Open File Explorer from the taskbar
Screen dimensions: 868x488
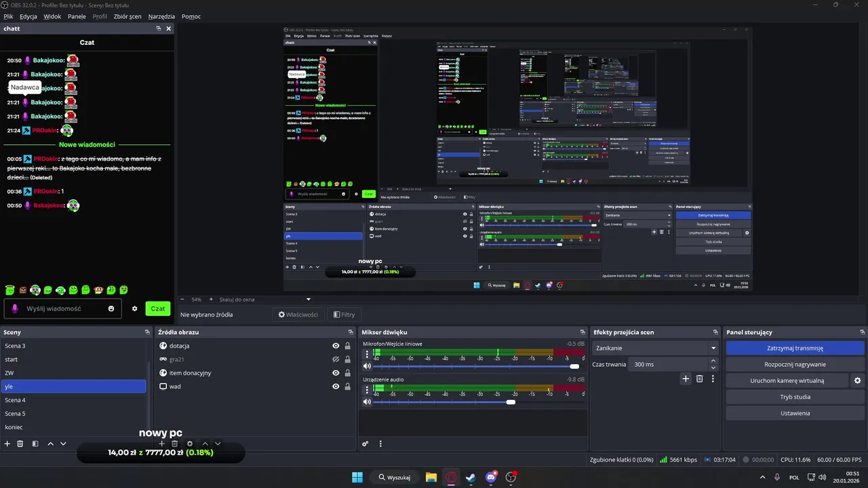tap(431, 477)
